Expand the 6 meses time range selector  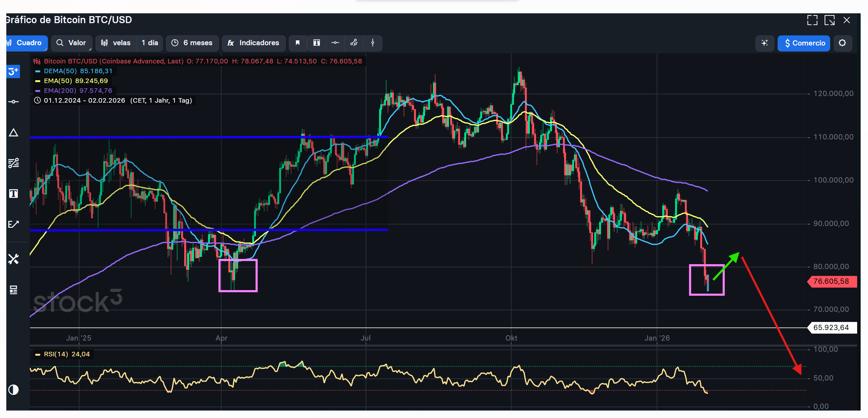click(x=192, y=43)
